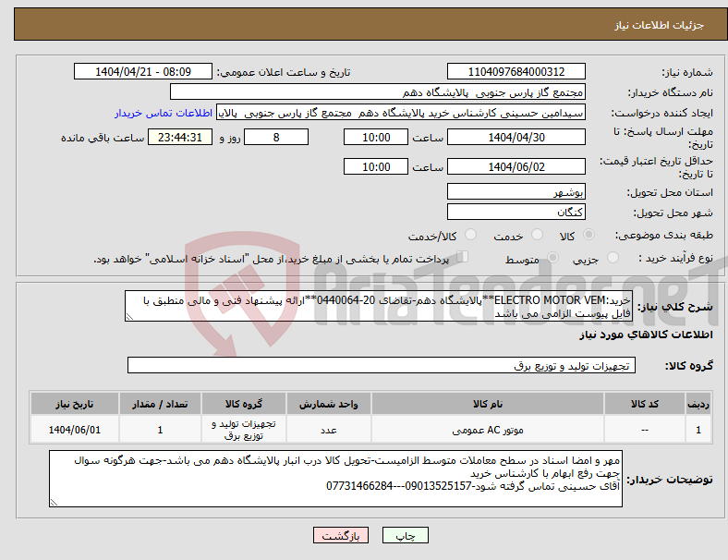Click the remaining time field 23:44:31
The image size is (728, 560).
pos(180,137)
